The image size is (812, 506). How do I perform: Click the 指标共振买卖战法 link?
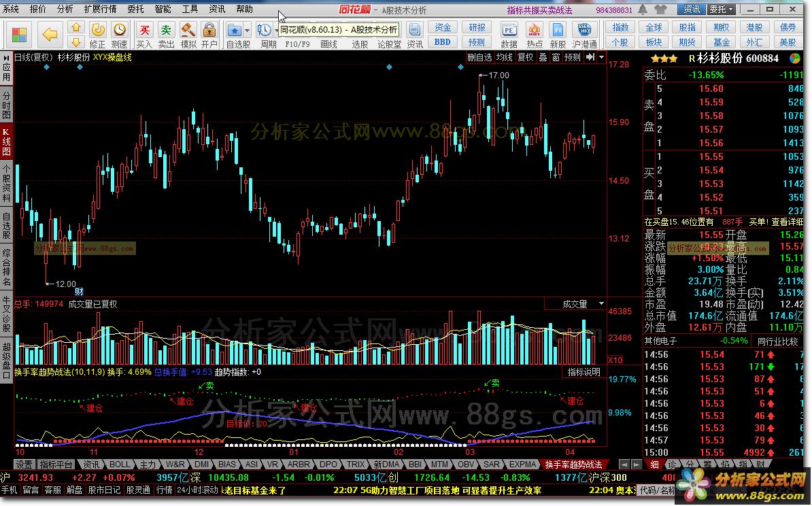pyautogui.click(x=539, y=10)
